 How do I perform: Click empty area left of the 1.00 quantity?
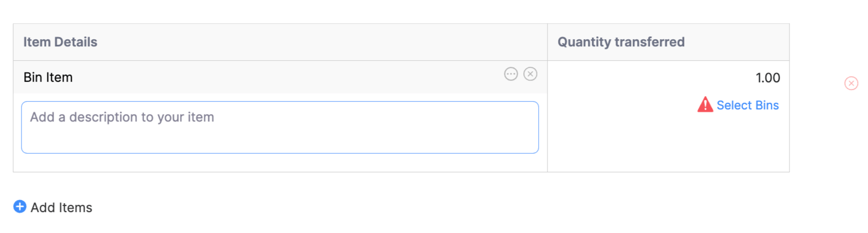coord(635,78)
